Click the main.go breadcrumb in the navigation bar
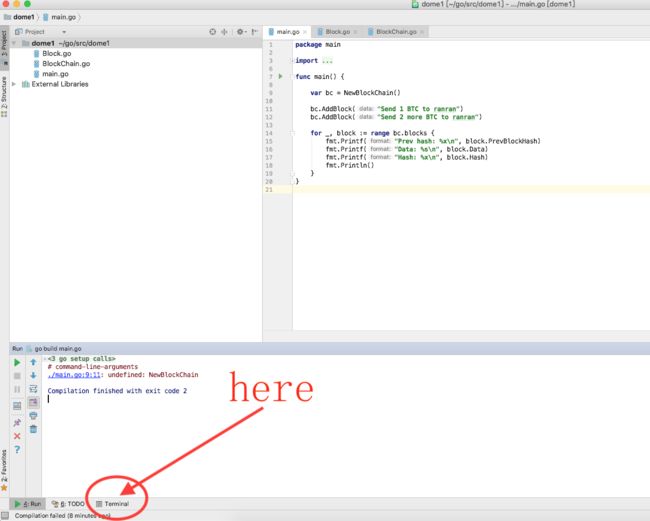 pyautogui.click(x=59, y=17)
